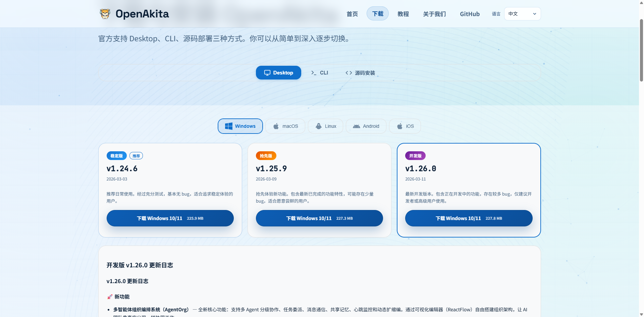Select the Desktop install tab

pyautogui.click(x=278, y=73)
